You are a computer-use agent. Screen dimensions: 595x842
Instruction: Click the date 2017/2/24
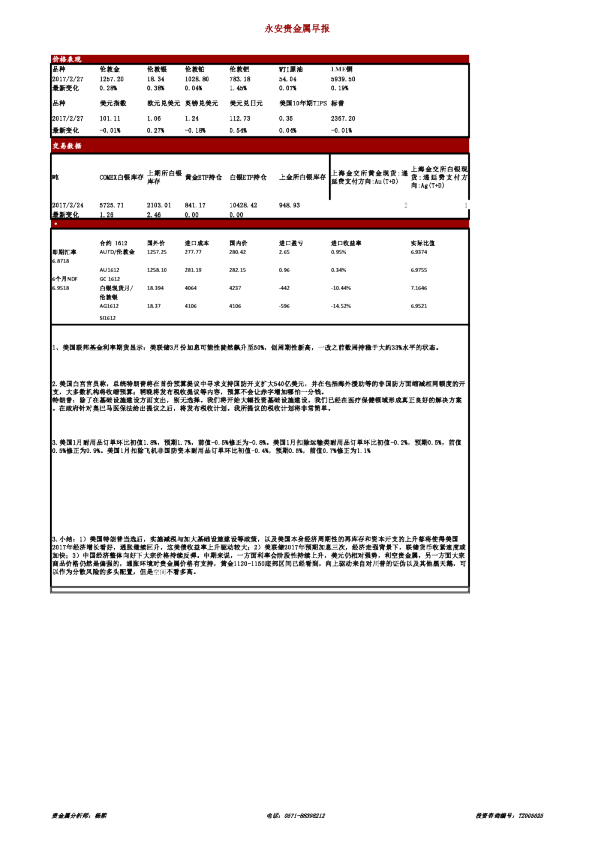point(68,205)
